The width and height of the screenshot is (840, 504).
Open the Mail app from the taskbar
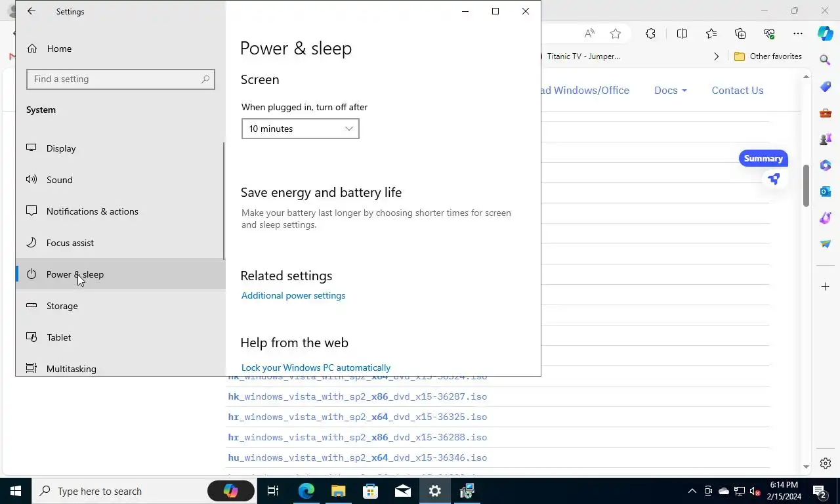click(403, 491)
